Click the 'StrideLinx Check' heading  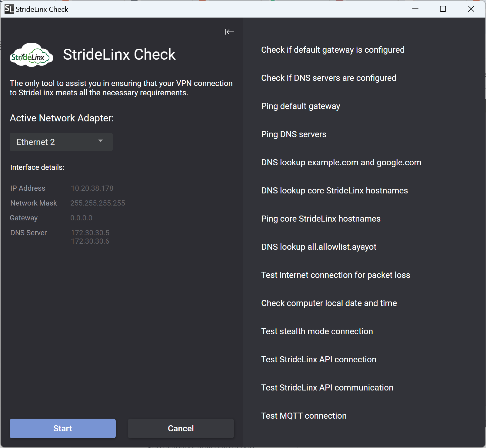click(x=119, y=54)
